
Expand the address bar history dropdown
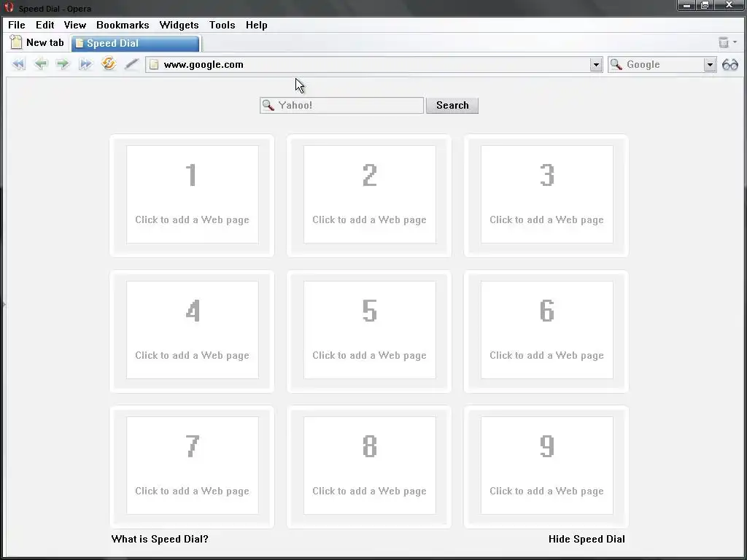pyautogui.click(x=596, y=65)
